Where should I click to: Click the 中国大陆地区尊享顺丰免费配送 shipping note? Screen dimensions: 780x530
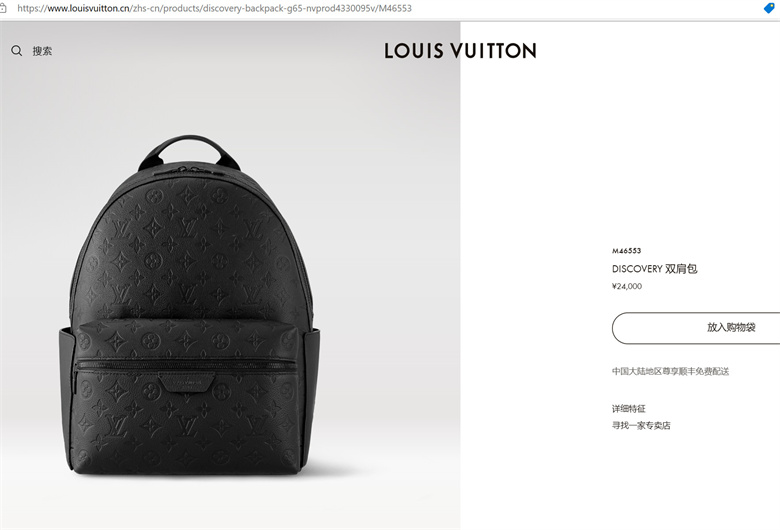pos(670,371)
